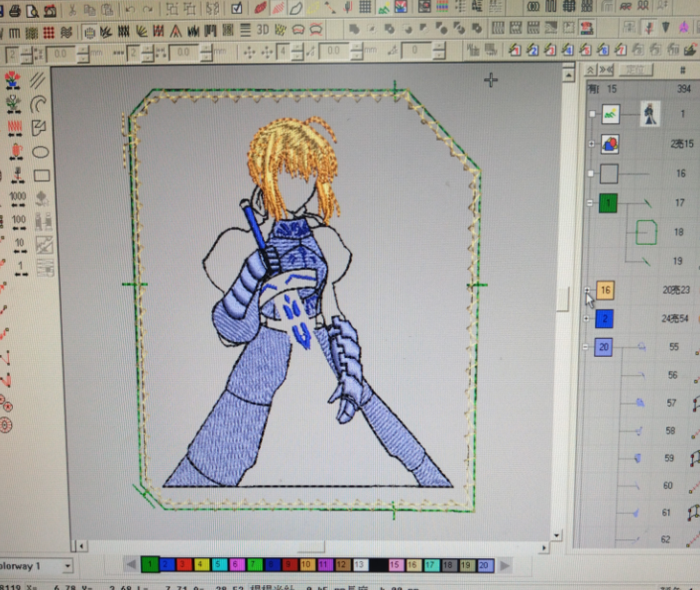The height and width of the screenshot is (590, 700).
Task: Click the travel by 1000 stitches icon
Action: (x=18, y=199)
